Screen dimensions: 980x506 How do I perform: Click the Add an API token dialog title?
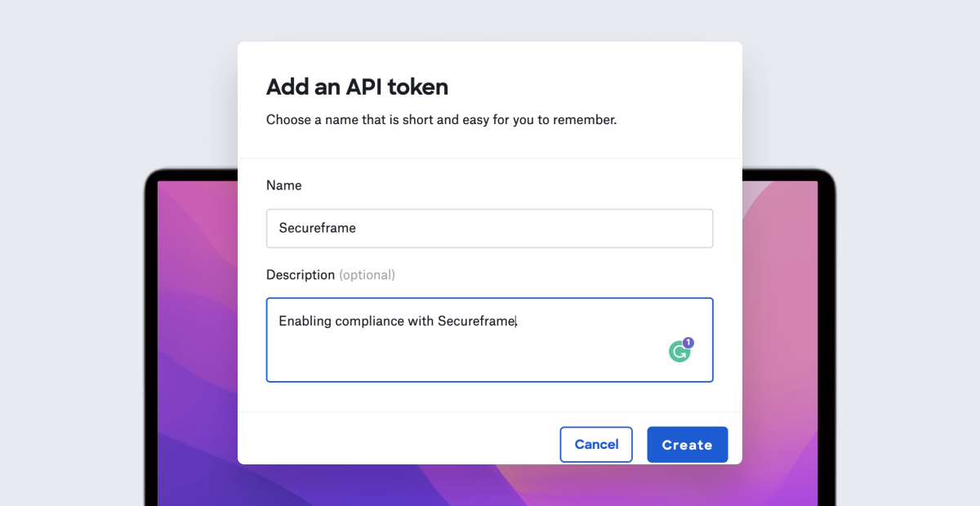357,87
